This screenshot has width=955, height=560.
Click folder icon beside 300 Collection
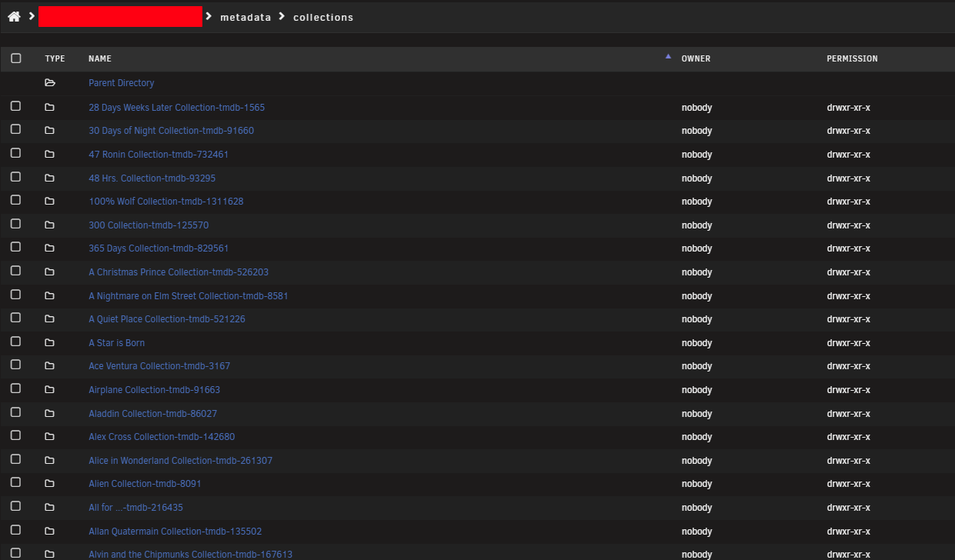pyautogui.click(x=50, y=225)
